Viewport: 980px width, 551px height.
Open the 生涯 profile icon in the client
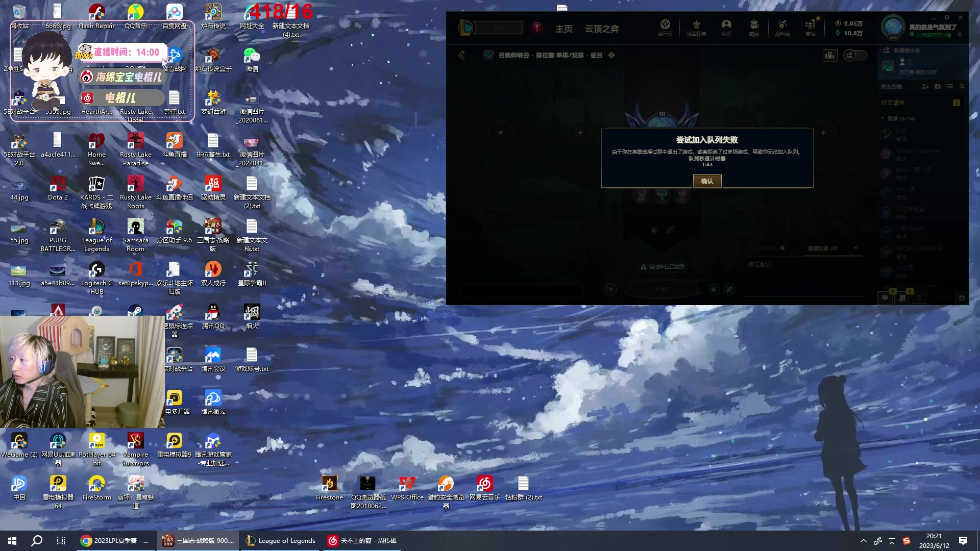tap(726, 28)
